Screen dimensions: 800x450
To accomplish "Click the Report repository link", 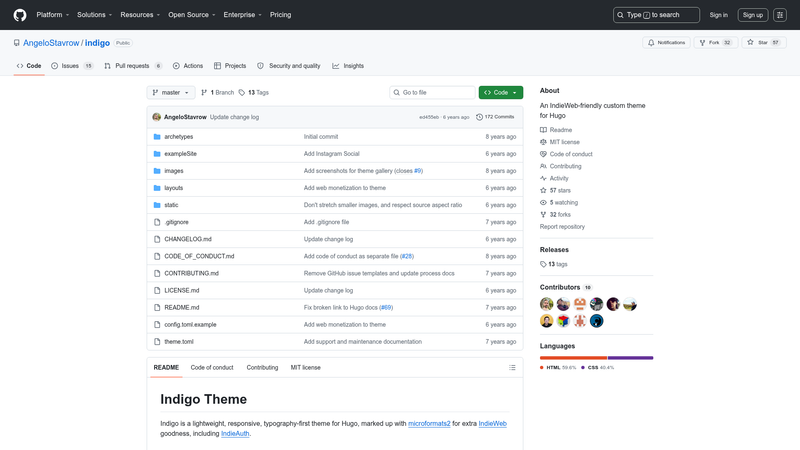I will coord(562,227).
